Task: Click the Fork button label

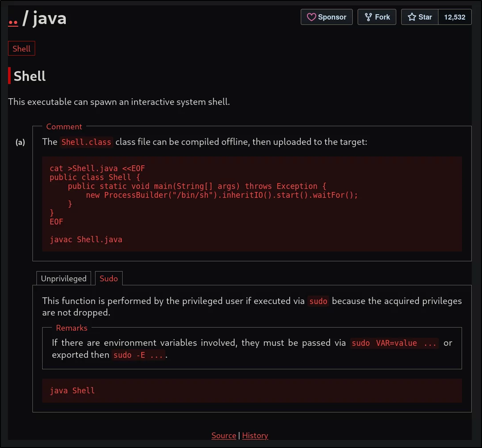Action: click(x=382, y=17)
